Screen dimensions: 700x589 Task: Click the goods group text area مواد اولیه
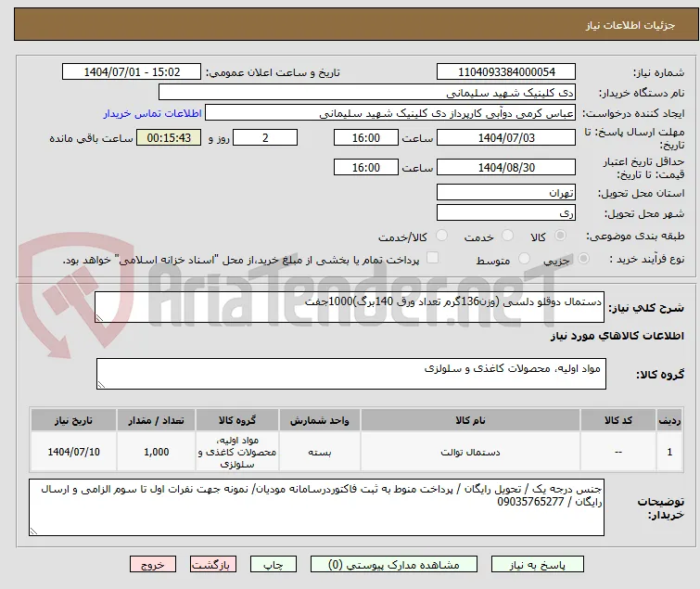point(350,373)
